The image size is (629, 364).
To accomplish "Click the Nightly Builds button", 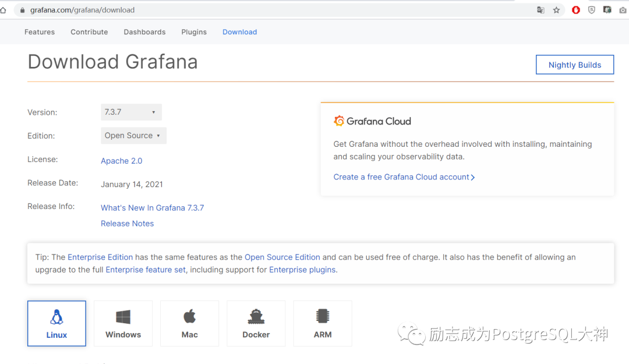I will click(x=574, y=65).
